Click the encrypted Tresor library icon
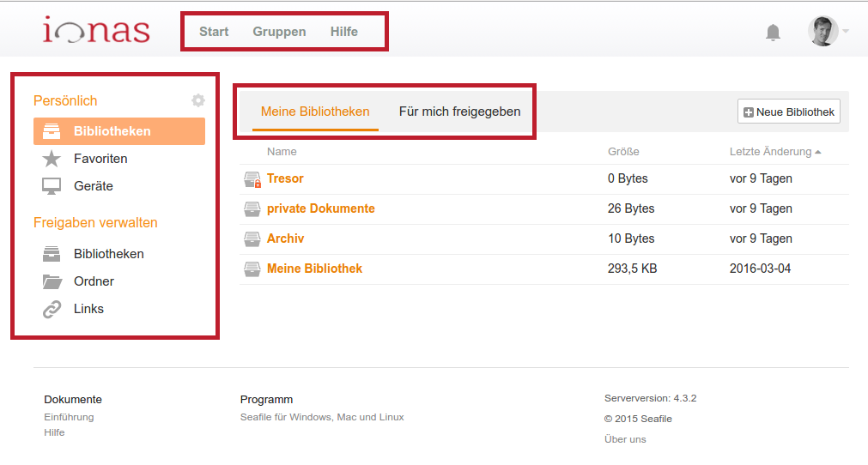The image size is (868, 465). pos(252,179)
